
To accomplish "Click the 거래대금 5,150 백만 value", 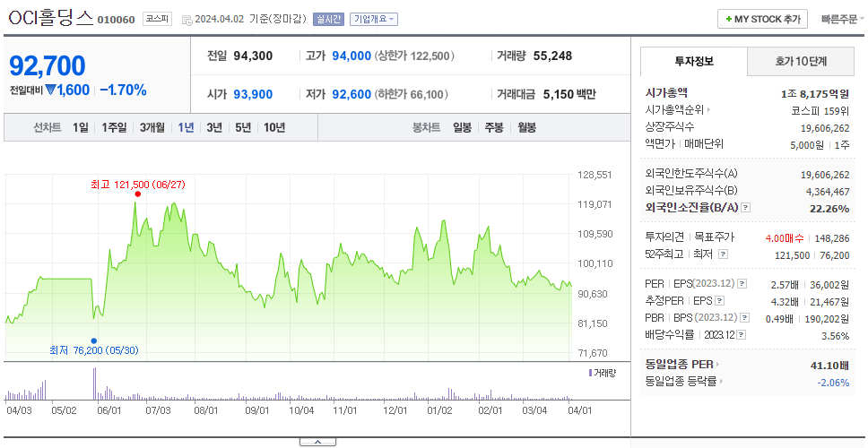I will tap(569, 95).
